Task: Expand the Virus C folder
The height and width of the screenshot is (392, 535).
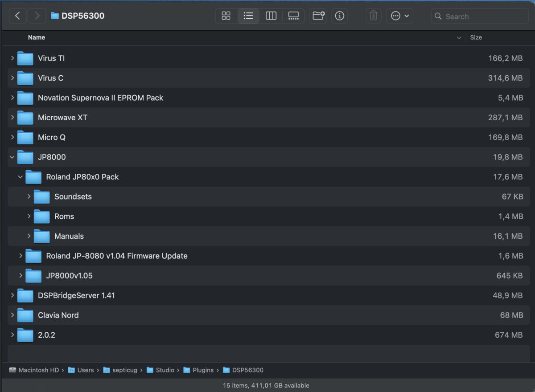Action: (12, 78)
